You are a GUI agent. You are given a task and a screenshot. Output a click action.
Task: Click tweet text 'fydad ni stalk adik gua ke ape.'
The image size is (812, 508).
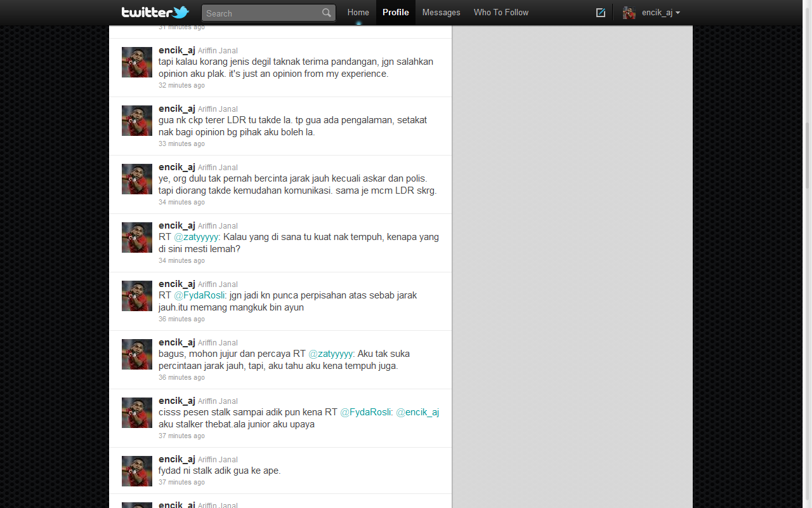click(219, 471)
